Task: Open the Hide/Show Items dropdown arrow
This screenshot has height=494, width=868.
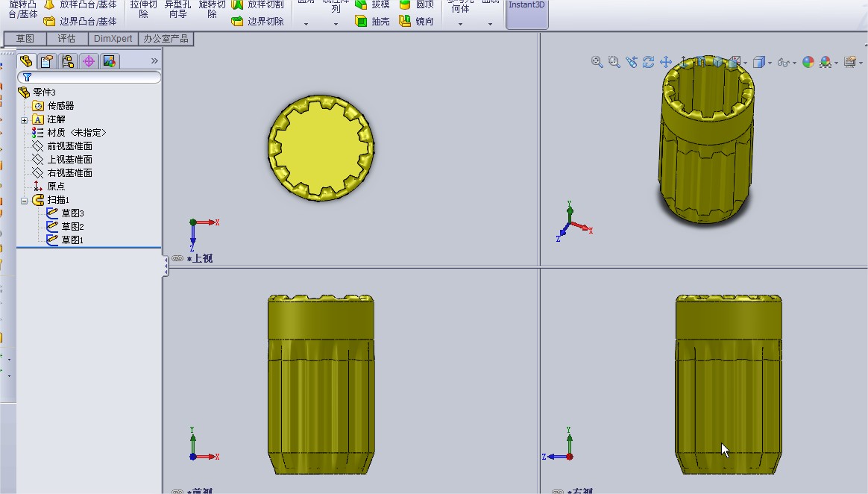Action: pos(794,63)
